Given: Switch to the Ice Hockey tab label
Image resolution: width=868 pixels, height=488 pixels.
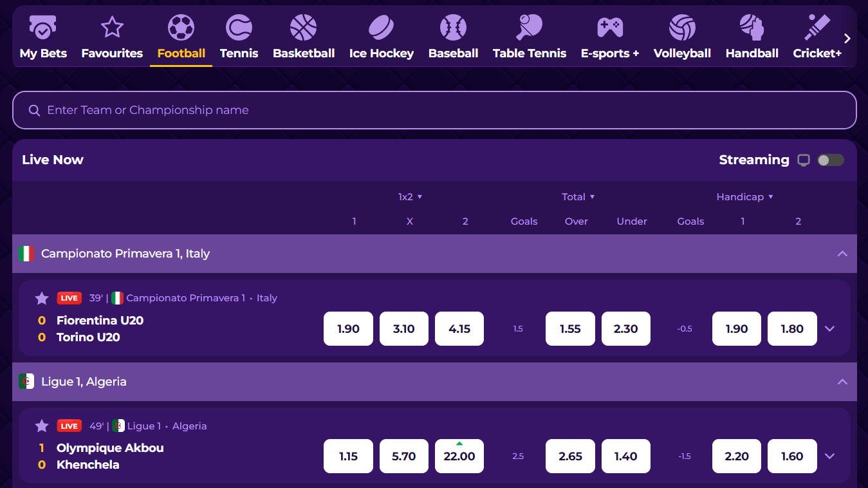Looking at the screenshot, I should coord(382,53).
